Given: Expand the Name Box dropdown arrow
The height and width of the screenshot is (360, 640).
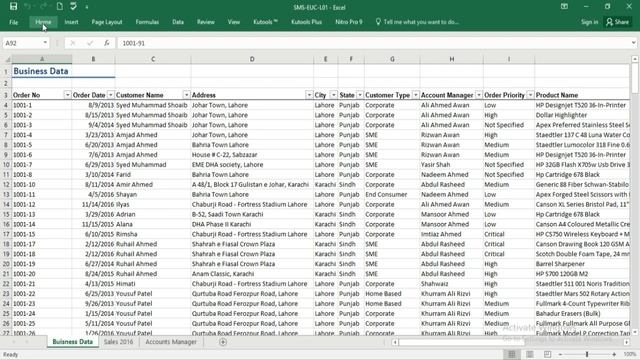Looking at the screenshot, I should pos(45,43).
